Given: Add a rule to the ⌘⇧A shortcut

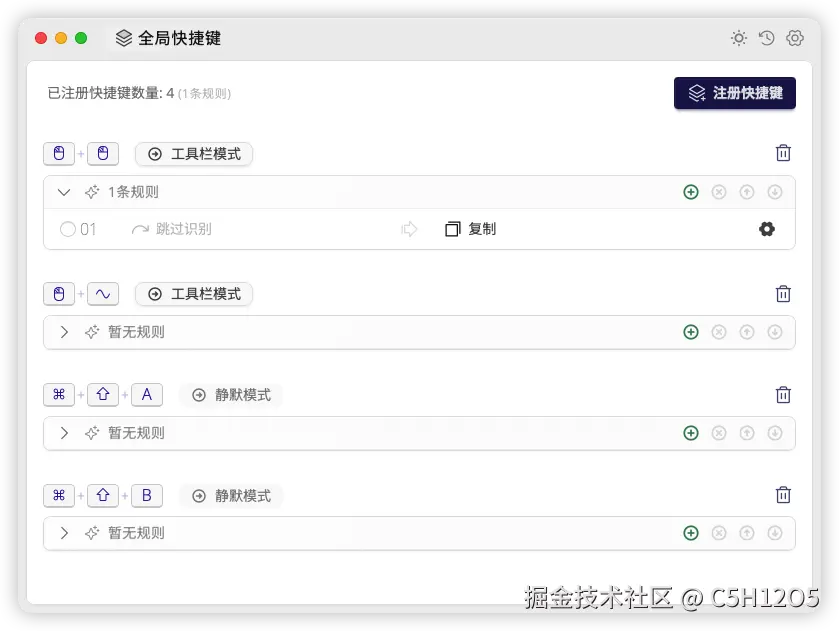Looking at the screenshot, I should pos(691,433).
